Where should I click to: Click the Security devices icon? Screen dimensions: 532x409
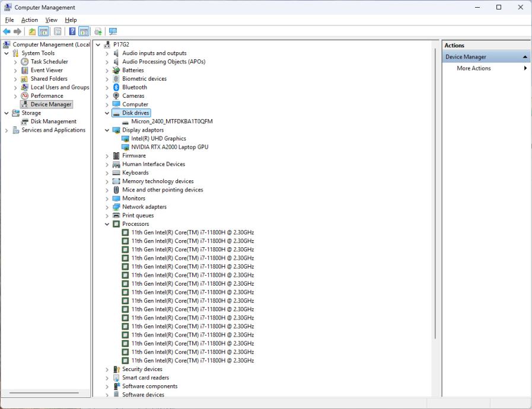(116, 369)
